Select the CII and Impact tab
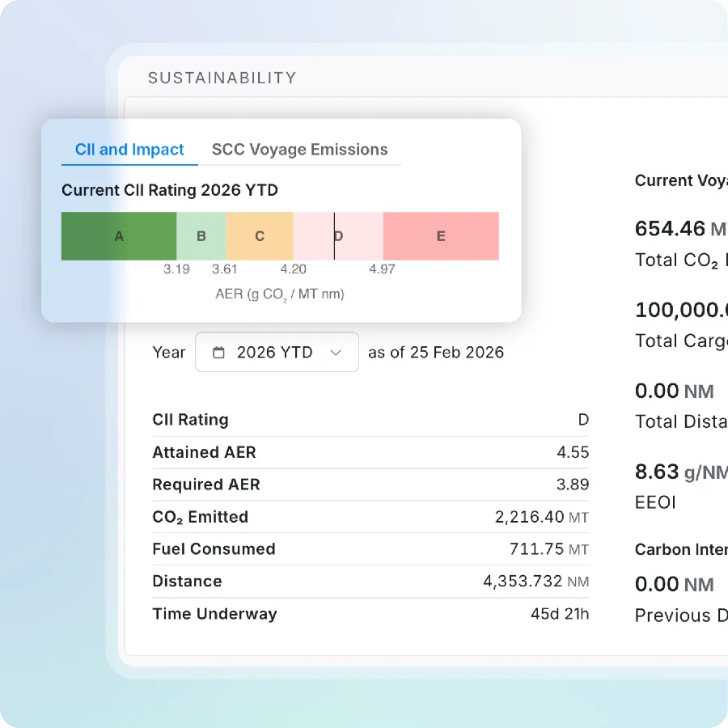 click(x=129, y=149)
